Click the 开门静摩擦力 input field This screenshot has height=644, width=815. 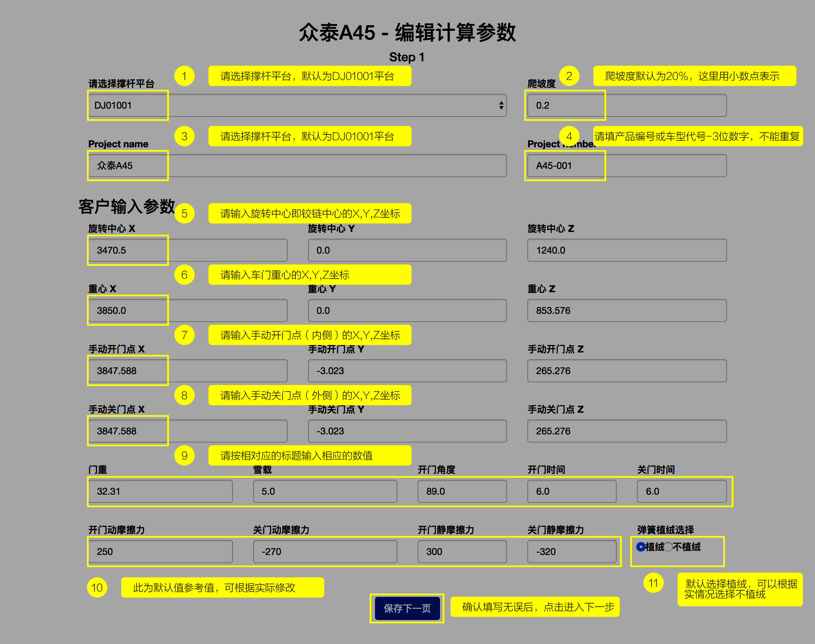pos(462,552)
